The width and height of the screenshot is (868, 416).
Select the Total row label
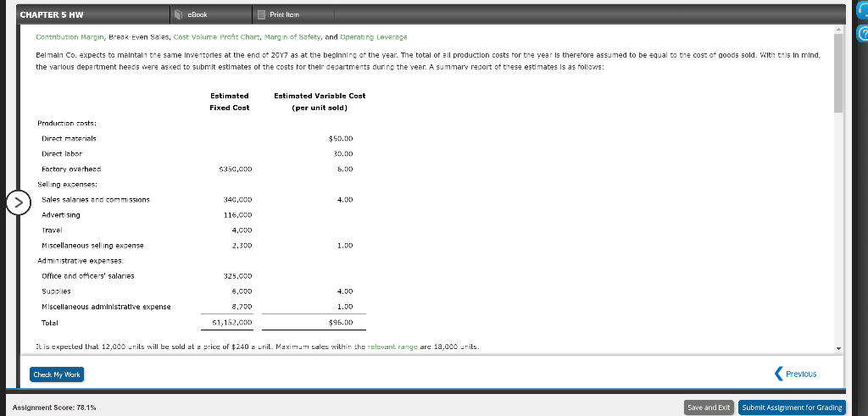point(50,322)
